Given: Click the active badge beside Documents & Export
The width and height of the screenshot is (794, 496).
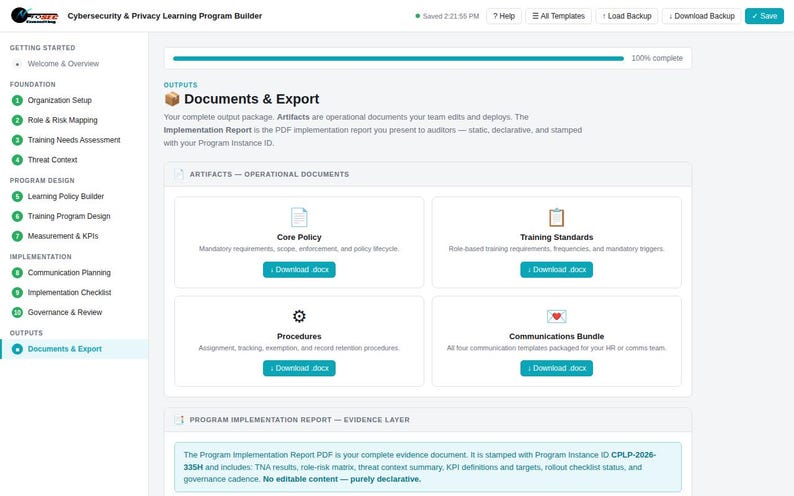Looking at the screenshot, I should coord(17,349).
